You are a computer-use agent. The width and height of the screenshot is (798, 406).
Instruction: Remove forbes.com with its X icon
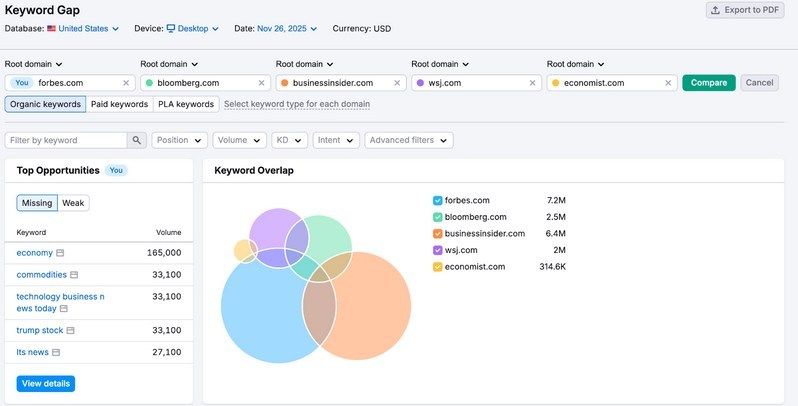(x=126, y=83)
